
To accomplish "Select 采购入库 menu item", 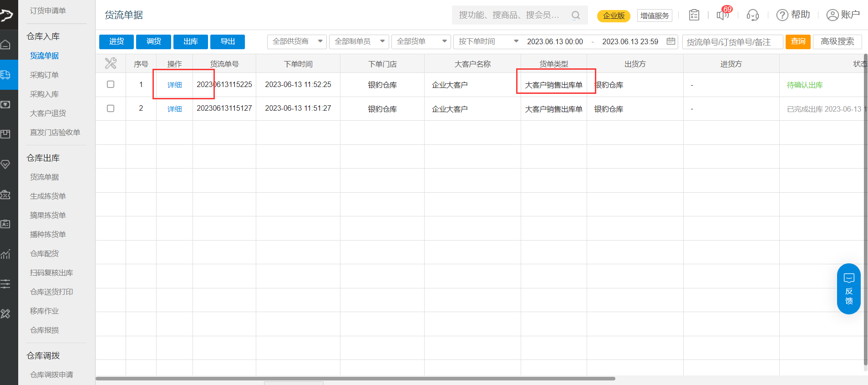I will click(x=44, y=94).
